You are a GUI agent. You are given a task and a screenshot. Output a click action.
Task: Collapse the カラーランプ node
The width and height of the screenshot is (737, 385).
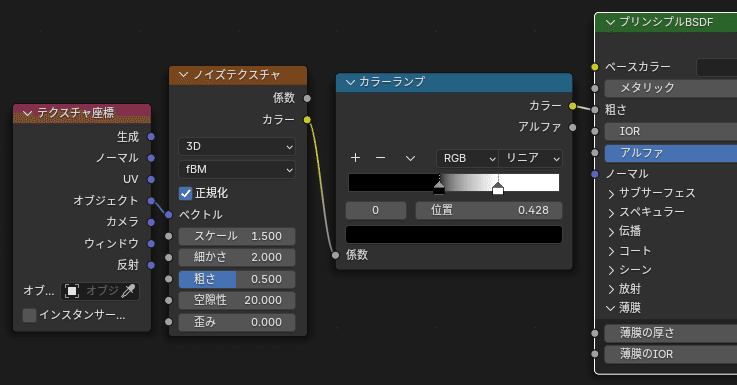point(350,82)
